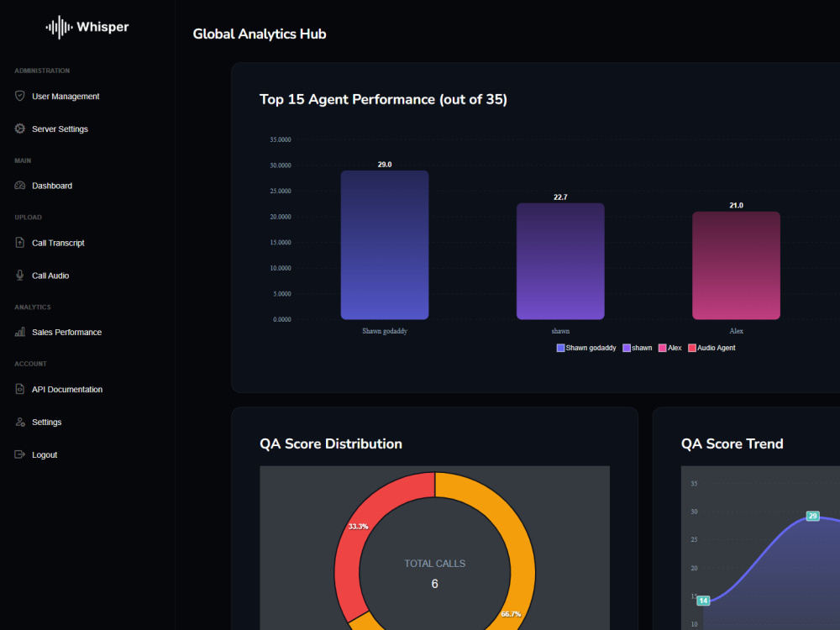Click the Call Audio microphone icon
Screen dimensions: 840x630
[x=20, y=276]
